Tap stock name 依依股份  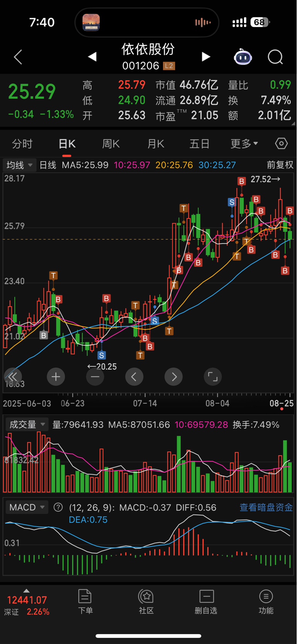coord(148,49)
